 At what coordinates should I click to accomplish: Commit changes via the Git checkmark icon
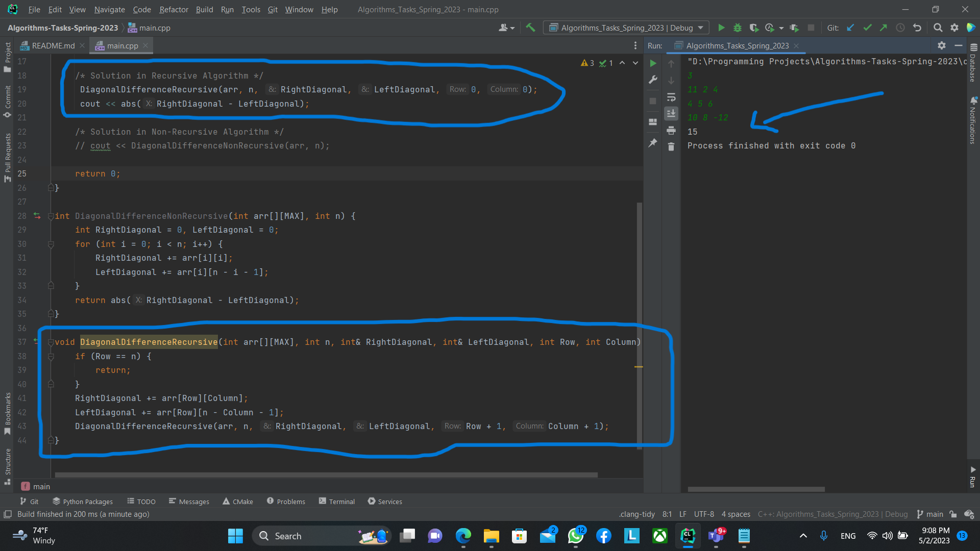867,28
